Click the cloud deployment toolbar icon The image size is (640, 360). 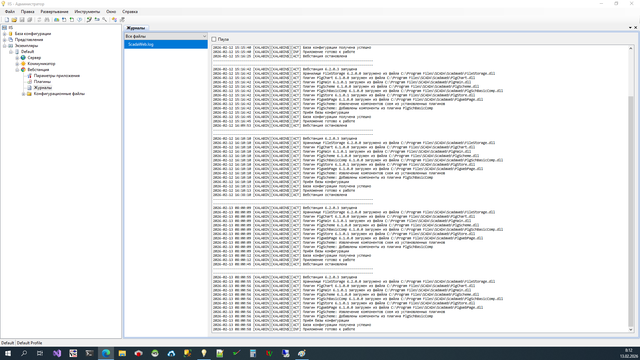pyautogui.click(x=56, y=20)
